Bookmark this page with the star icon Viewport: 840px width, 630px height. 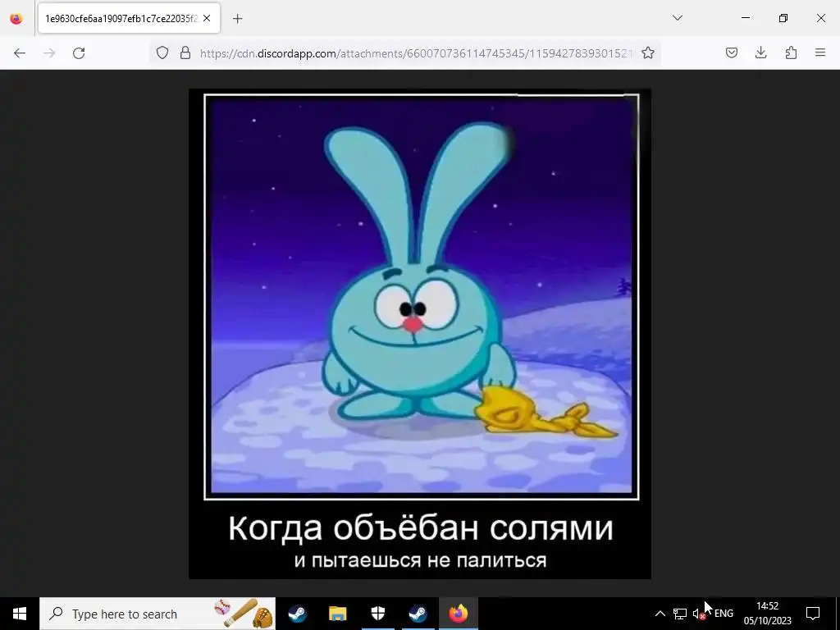648,52
